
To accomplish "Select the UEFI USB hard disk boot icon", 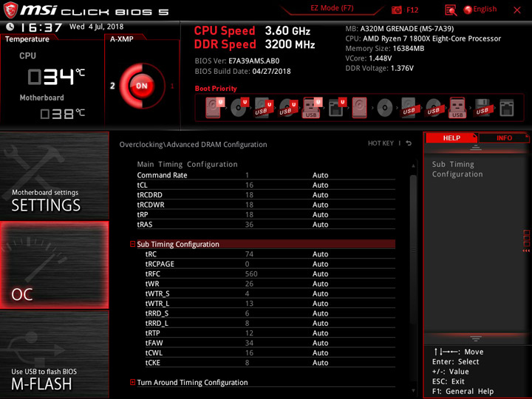I will (263, 108).
